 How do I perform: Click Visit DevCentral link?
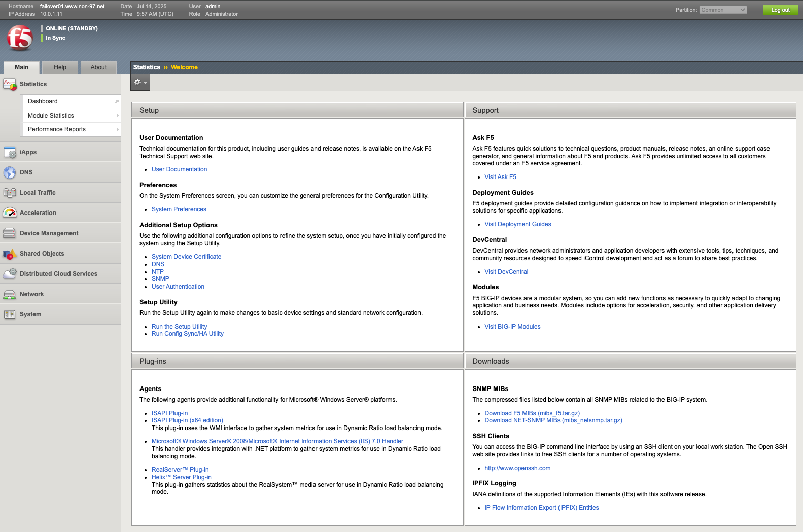click(x=506, y=272)
